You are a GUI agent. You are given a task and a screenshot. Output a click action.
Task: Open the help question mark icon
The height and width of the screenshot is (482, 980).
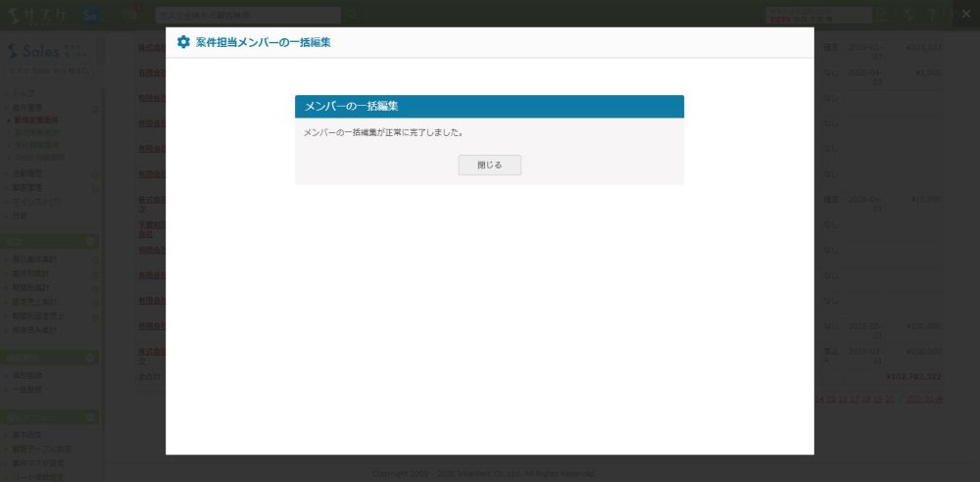click(931, 16)
